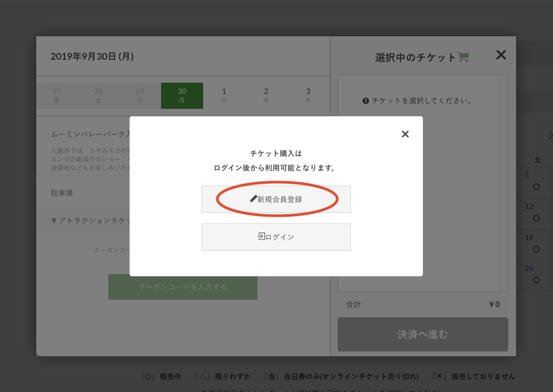Select the circle availability mark for the 5th
Screen dimensions: 553x392
point(536,187)
